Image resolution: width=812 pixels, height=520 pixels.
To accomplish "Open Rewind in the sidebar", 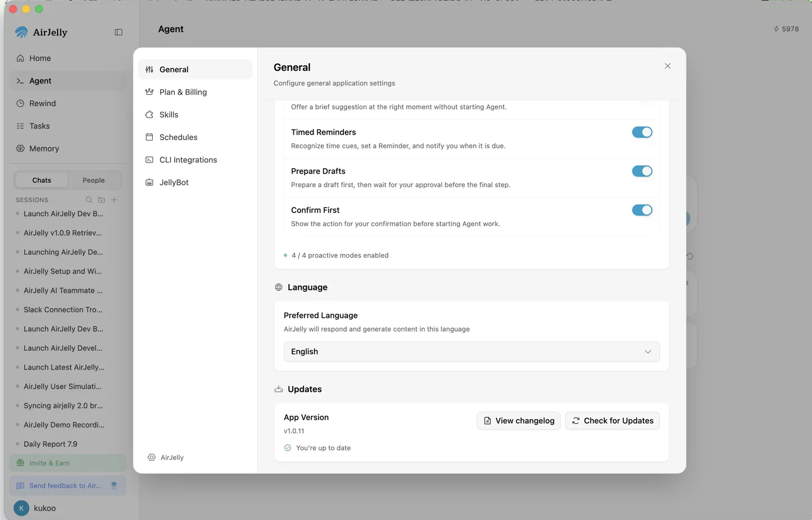I will [68, 103].
